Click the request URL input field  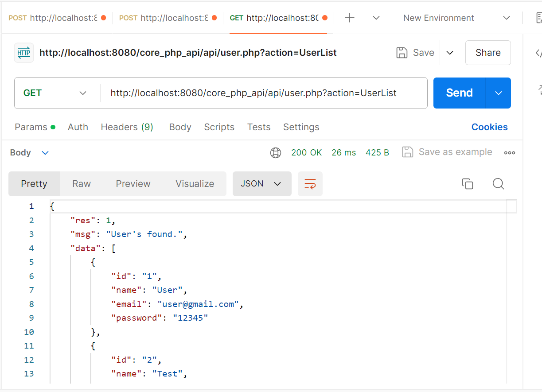[x=264, y=93]
